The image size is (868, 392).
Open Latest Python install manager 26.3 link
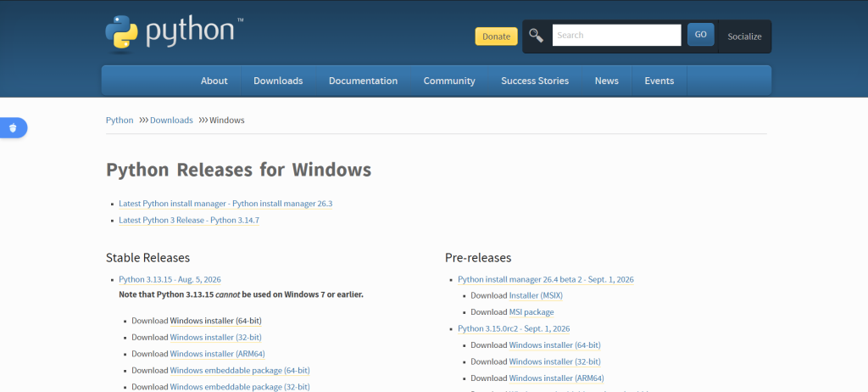[x=225, y=204]
